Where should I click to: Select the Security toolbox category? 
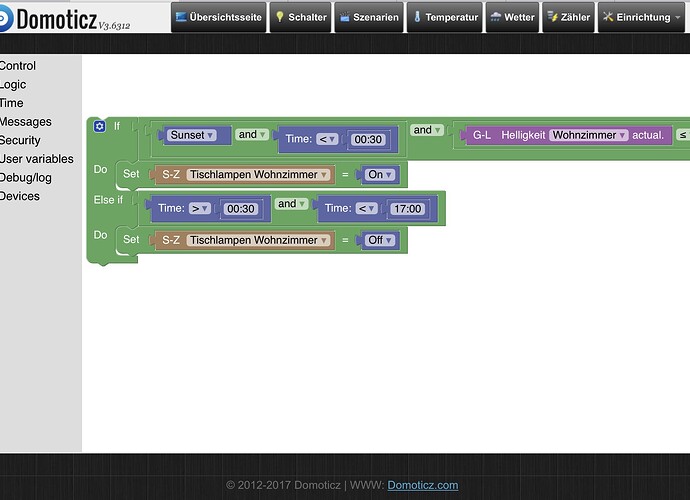coord(20,140)
